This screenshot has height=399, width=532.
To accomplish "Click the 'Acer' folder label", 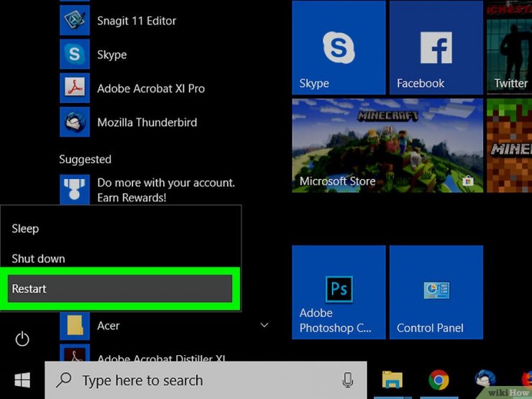I will pos(109,326).
